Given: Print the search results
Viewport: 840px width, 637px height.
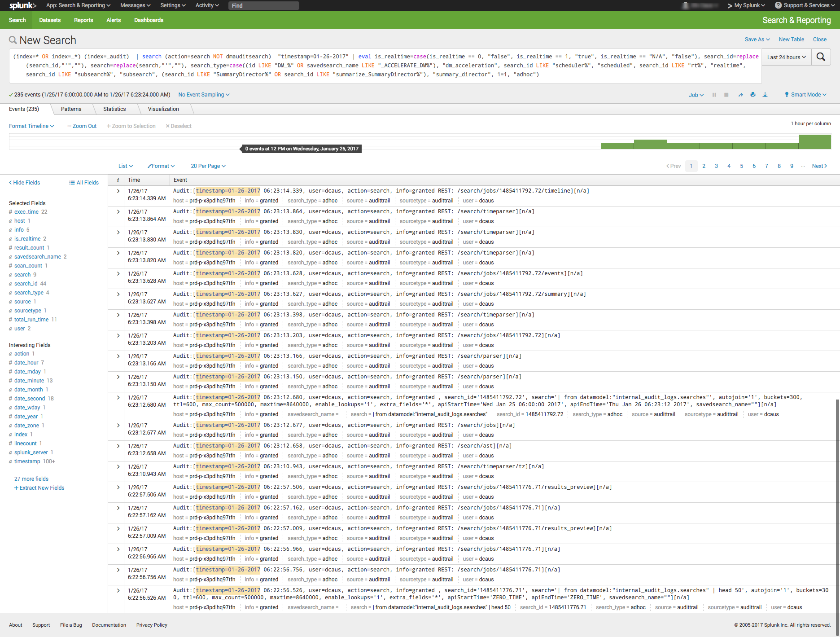Looking at the screenshot, I should [753, 95].
